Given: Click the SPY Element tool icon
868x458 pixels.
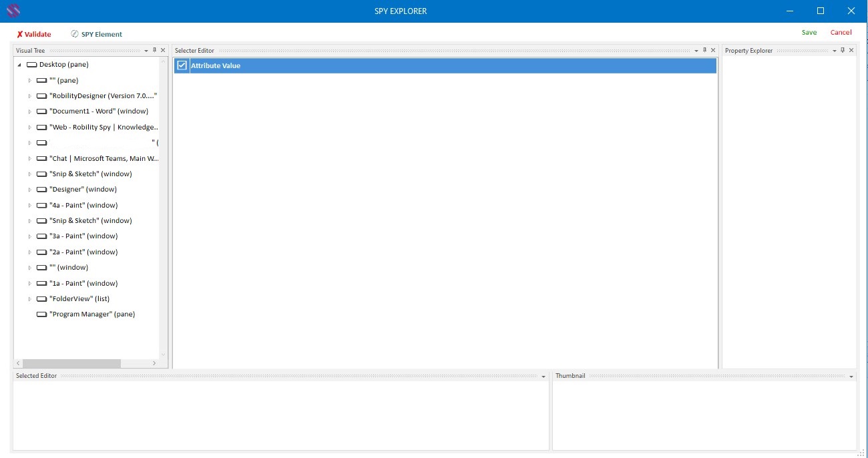Looking at the screenshot, I should 75,34.
